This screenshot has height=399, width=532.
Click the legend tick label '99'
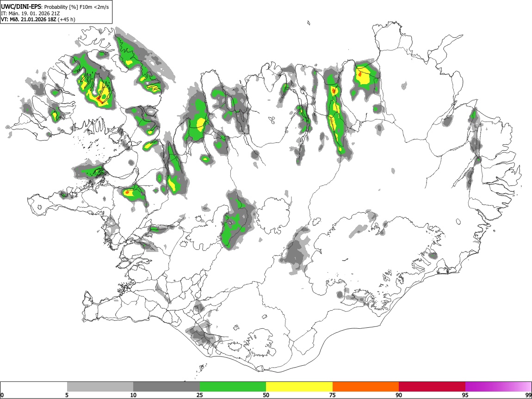(528, 395)
